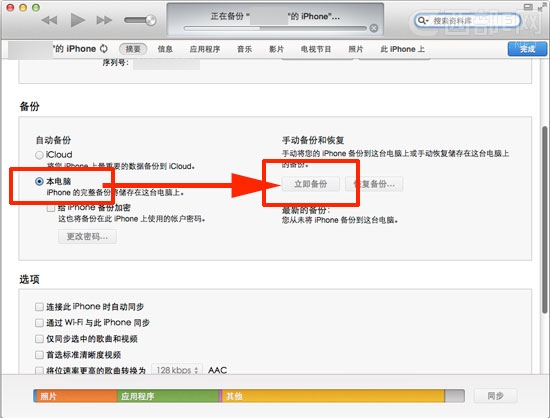Click the 立即备份 button

tap(310, 184)
